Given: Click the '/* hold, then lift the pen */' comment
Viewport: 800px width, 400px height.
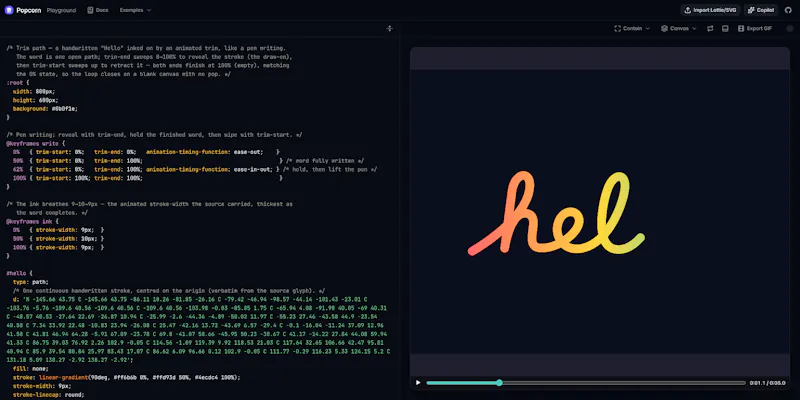Looking at the screenshot, I should 330,169.
